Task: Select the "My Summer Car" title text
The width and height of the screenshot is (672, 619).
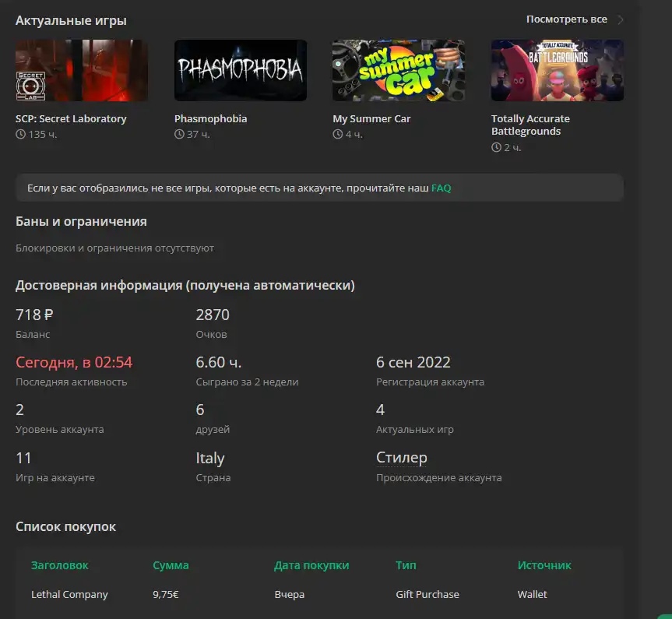Action: point(371,119)
